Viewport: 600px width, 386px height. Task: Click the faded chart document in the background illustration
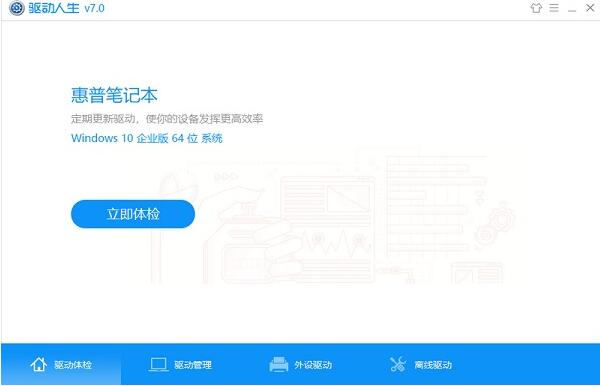click(x=327, y=230)
